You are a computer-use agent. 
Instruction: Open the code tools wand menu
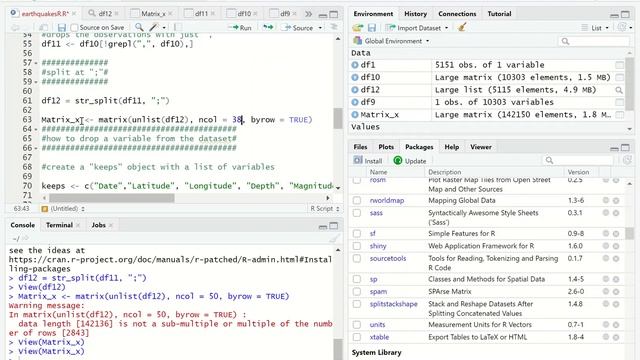153,27
